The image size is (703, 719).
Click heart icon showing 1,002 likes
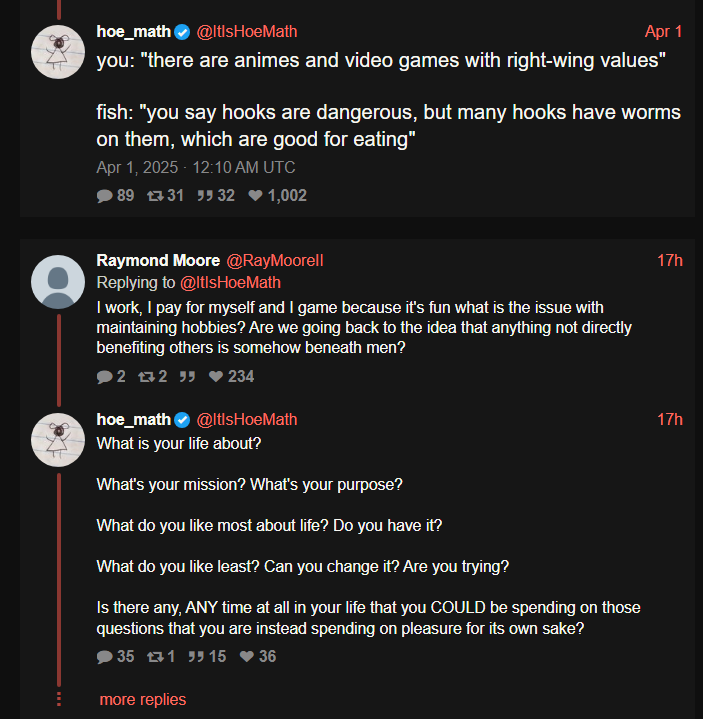click(255, 195)
